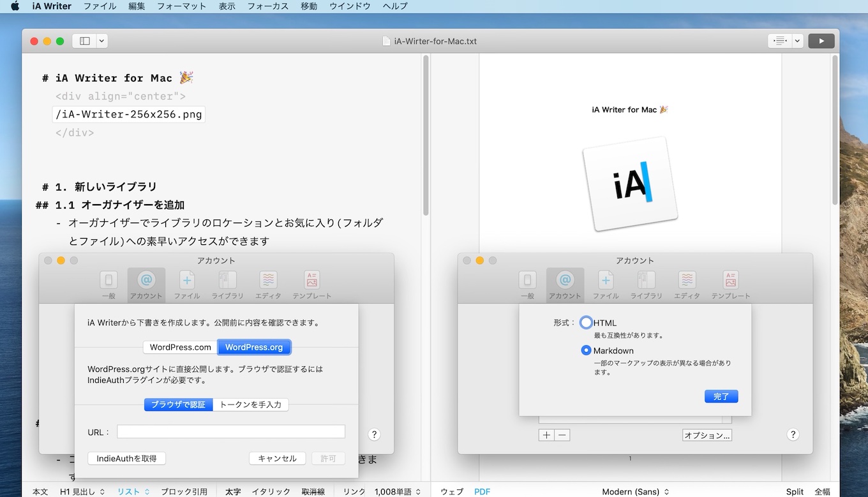Switch to the WordPress.com tab

pos(179,346)
